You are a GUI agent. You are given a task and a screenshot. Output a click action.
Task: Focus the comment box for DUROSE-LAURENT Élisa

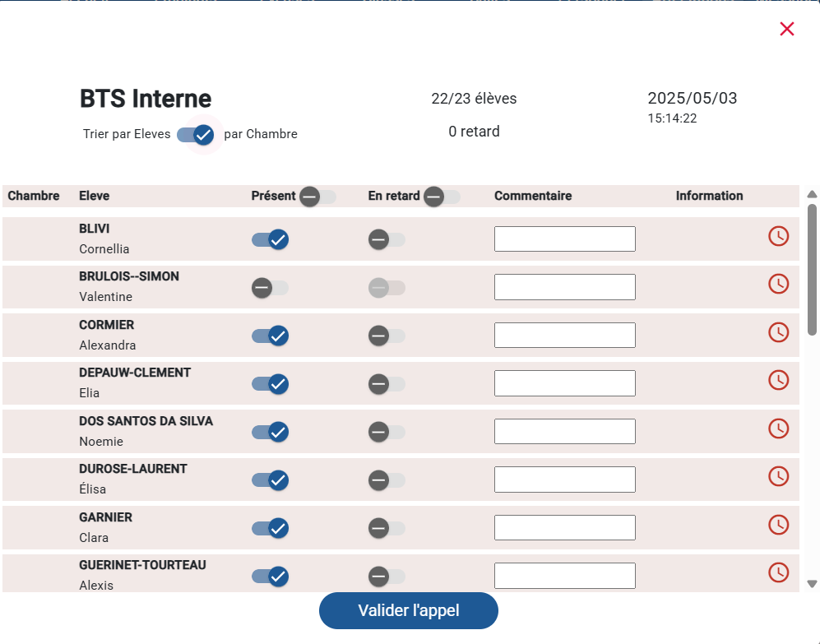(565, 480)
